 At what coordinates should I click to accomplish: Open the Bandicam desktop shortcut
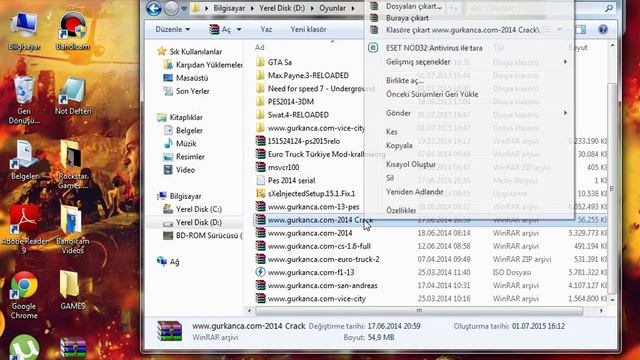coord(73,32)
